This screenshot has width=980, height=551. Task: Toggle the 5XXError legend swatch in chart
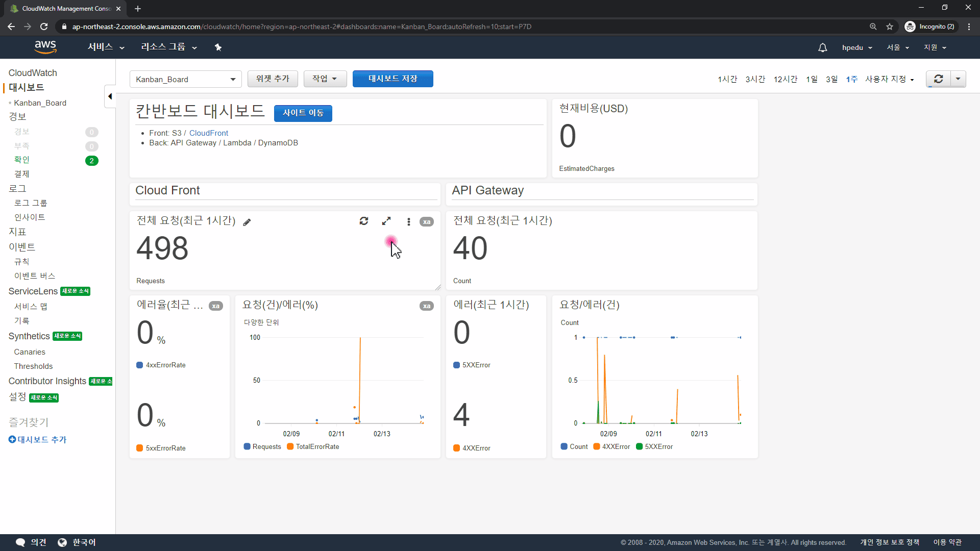click(639, 447)
